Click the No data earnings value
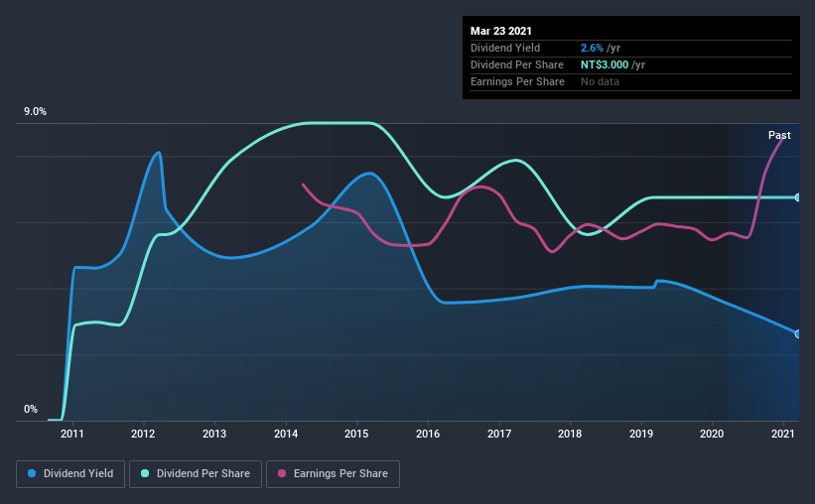This screenshot has width=815, height=504. (x=600, y=81)
